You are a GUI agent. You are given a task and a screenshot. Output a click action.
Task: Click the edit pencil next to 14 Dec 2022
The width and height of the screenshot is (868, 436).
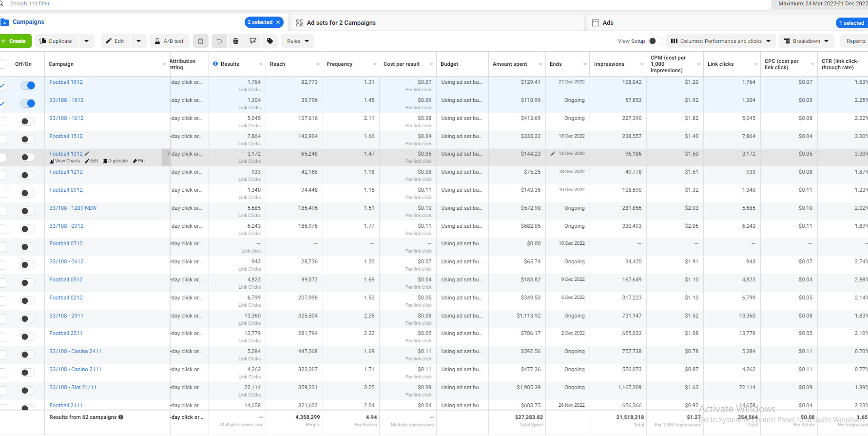click(x=553, y=154)
